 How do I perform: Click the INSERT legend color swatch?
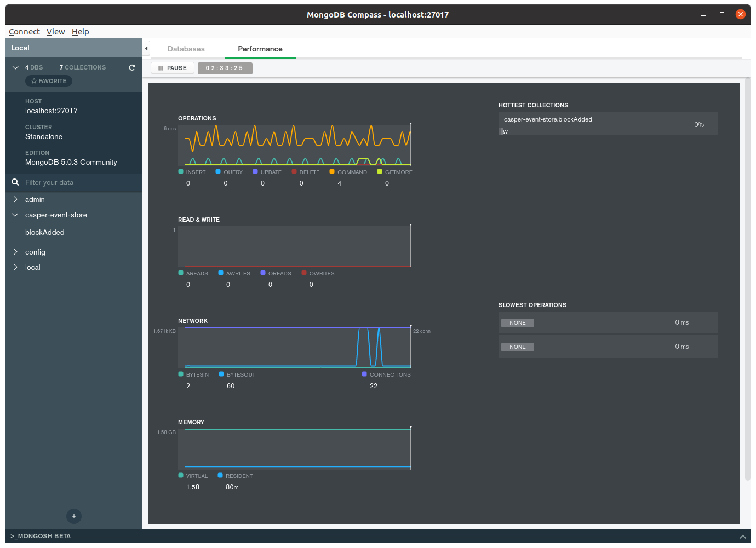coord(181,171)
